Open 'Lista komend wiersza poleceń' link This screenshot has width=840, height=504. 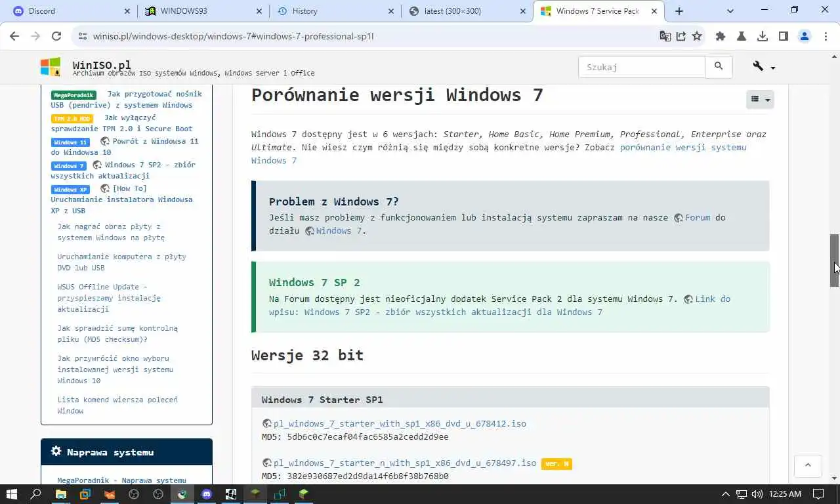coord(117,405)
